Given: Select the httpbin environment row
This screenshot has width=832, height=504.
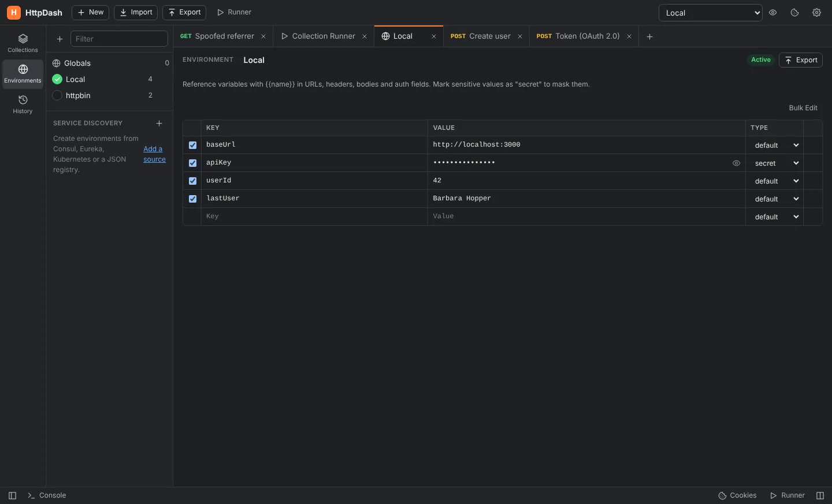Looking at the screenshot, I should coord(110,95).
